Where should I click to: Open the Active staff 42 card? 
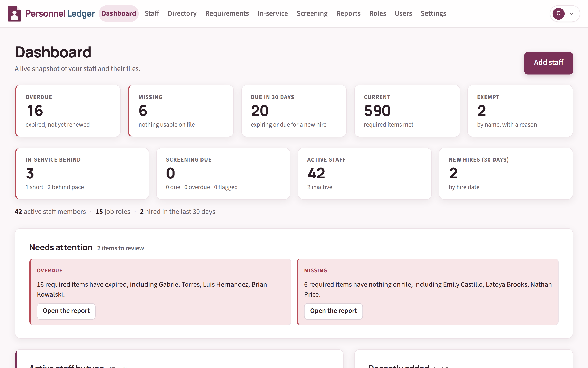[x=364, y=174]
